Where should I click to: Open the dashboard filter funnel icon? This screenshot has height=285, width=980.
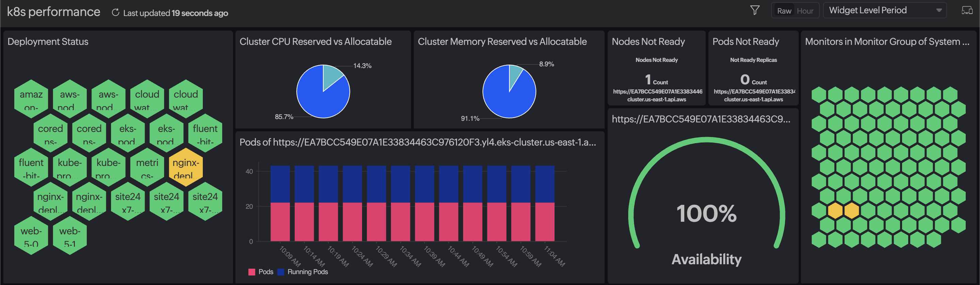point(755,10)
